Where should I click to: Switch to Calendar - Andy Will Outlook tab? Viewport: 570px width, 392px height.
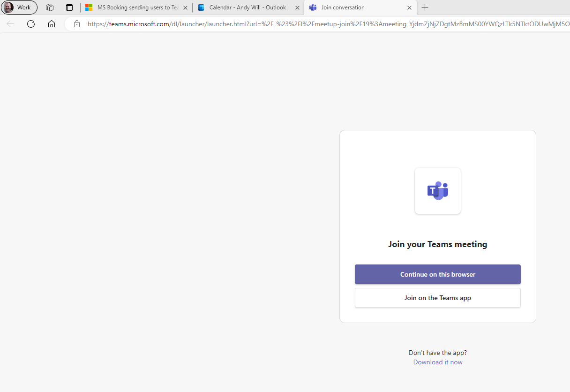click(x=248, y=8)
